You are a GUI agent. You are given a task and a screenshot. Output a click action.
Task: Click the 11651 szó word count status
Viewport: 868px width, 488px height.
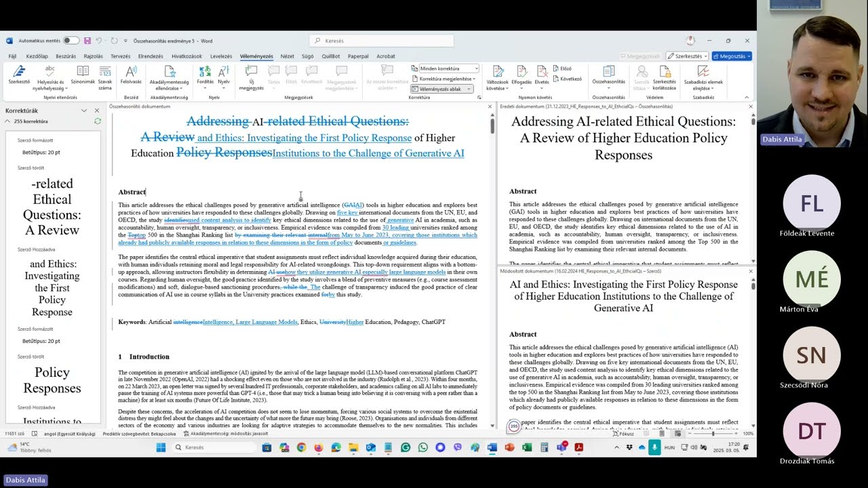tap(14, 434)
